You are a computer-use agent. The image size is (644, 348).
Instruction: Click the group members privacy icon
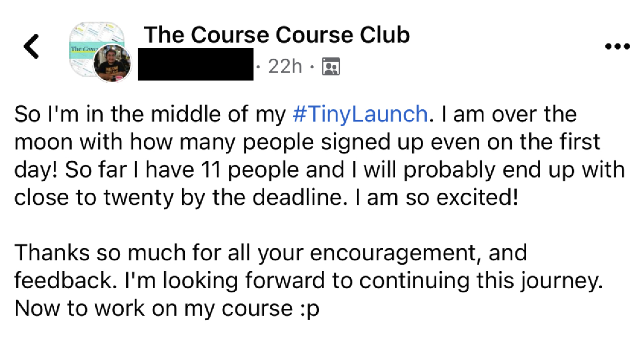[331, 66]
